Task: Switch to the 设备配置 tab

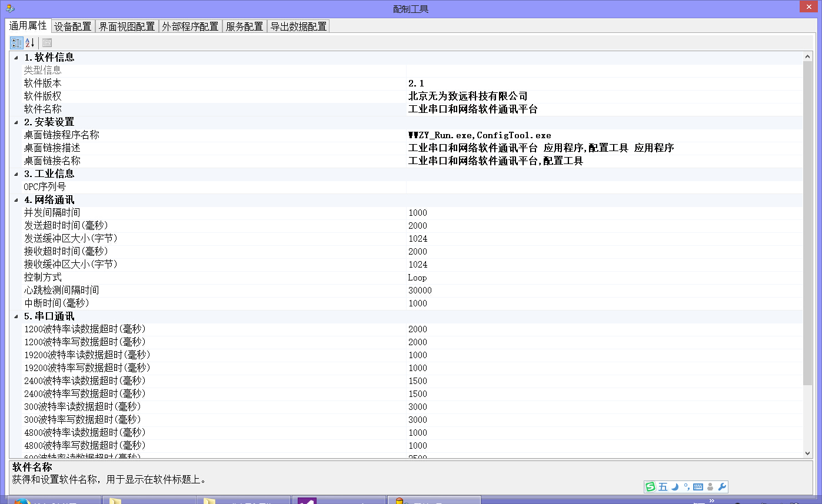Action: [73, 26]
